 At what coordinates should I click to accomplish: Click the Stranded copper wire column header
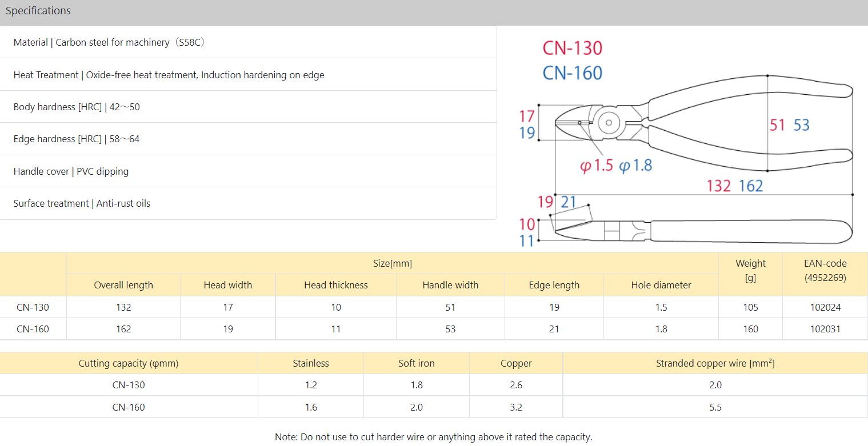coord(715,363)
